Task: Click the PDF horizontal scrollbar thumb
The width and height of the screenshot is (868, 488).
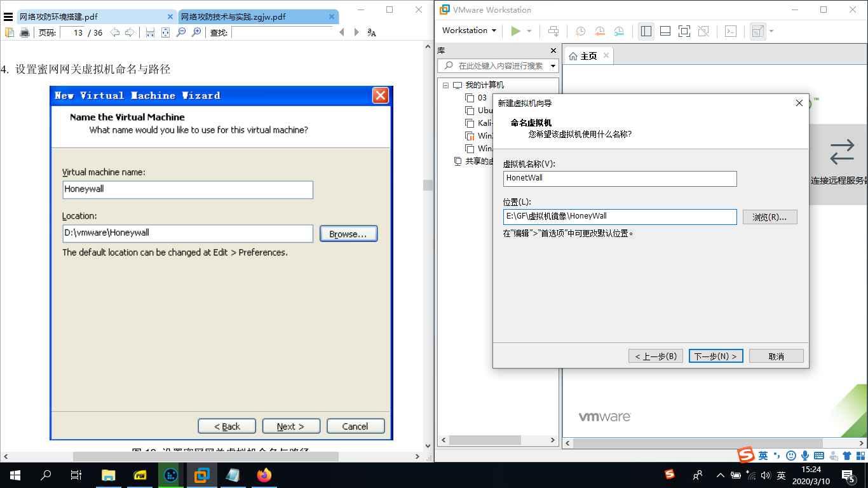Action: coord(206,456)
